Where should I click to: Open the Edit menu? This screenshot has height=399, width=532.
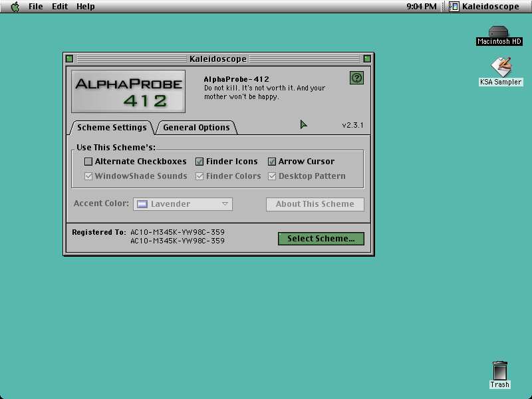[x=60, y=7]
